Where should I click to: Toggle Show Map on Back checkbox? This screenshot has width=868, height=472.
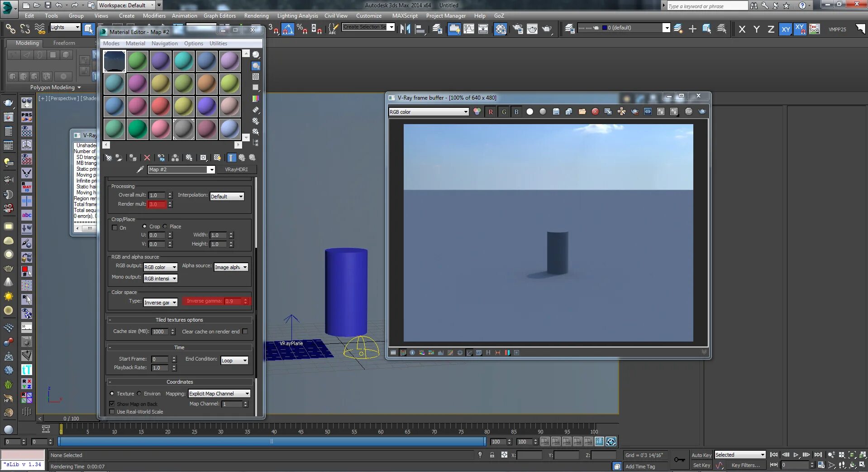[112, 404]
